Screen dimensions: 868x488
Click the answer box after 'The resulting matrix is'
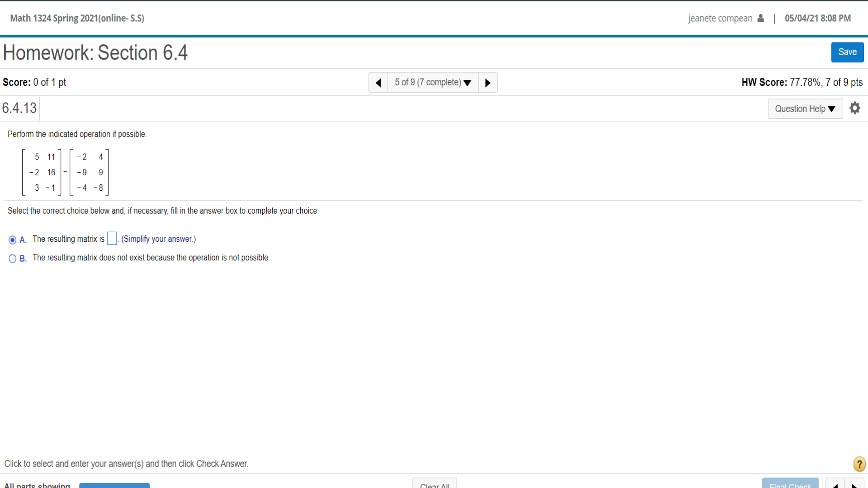111,239
